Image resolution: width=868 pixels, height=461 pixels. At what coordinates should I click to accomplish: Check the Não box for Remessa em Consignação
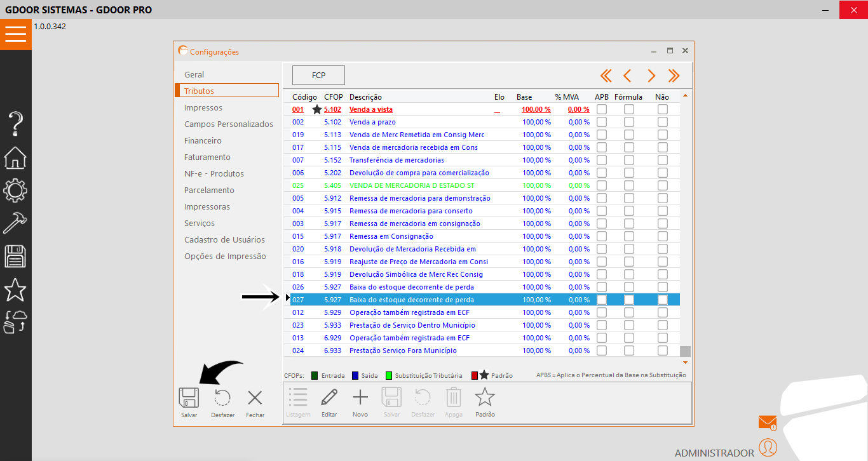tap(663, 236)
